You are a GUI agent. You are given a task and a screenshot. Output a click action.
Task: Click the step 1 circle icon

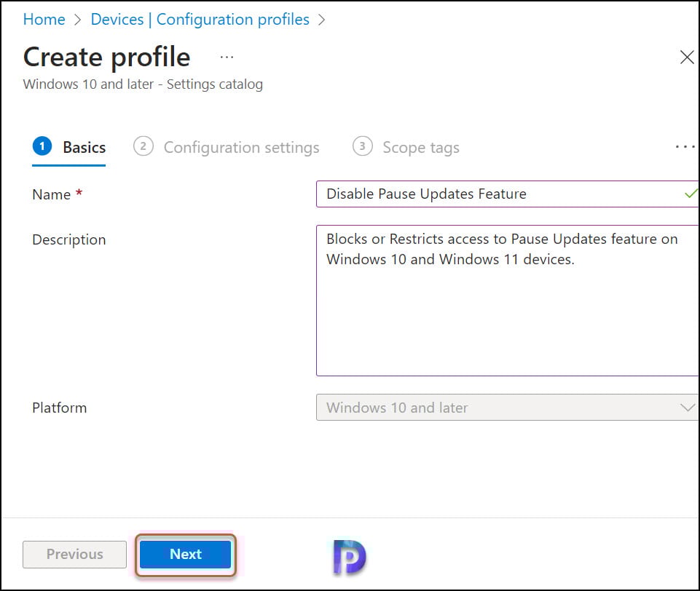(x=42, y=146)
